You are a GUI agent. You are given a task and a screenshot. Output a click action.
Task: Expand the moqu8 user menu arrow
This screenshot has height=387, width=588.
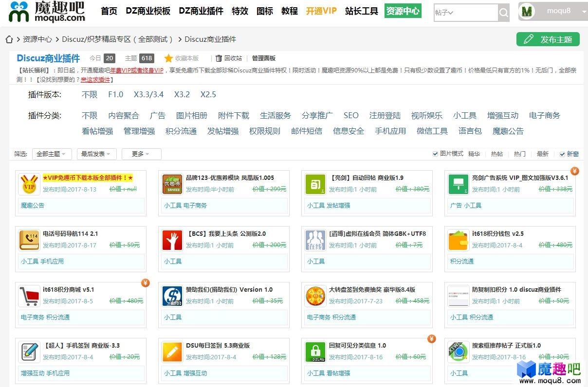point(584,12)
